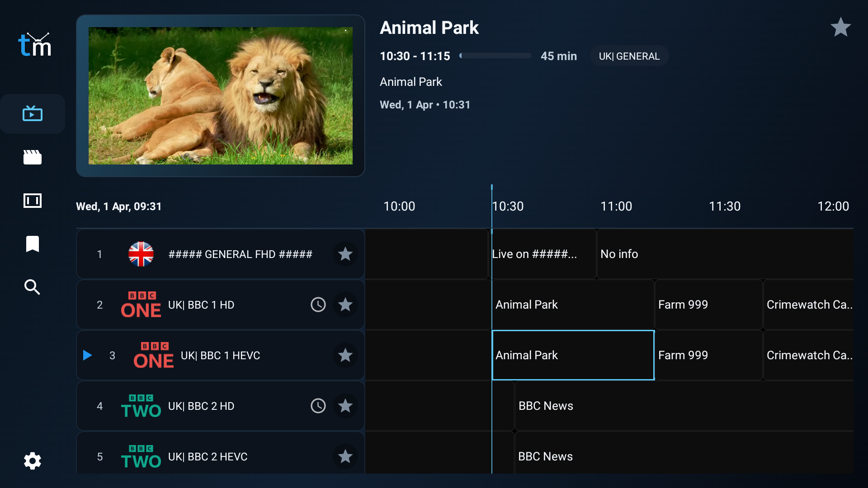Click the catch-up clock icon on BBC 2 HD
The width and height of the screenshot is (868, 488).
click(318, 406)
